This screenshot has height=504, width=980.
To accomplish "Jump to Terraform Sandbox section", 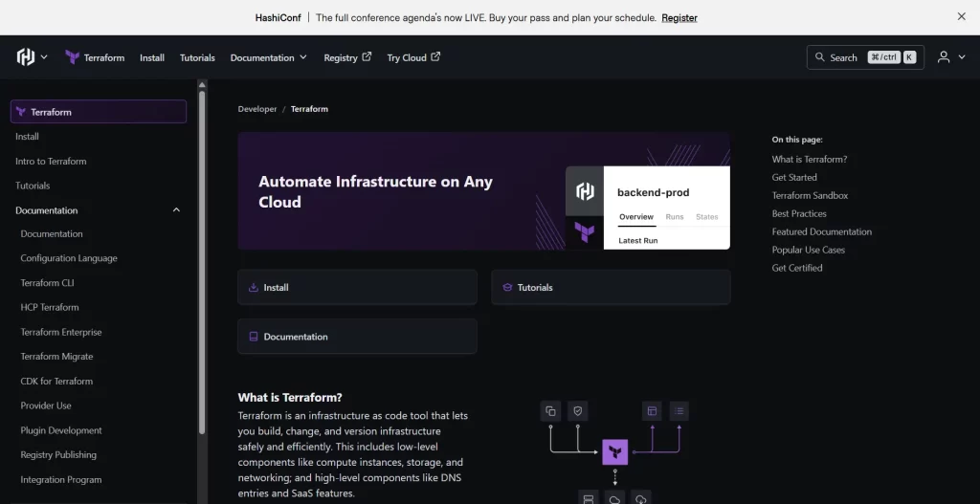I will tap(810, 195).
